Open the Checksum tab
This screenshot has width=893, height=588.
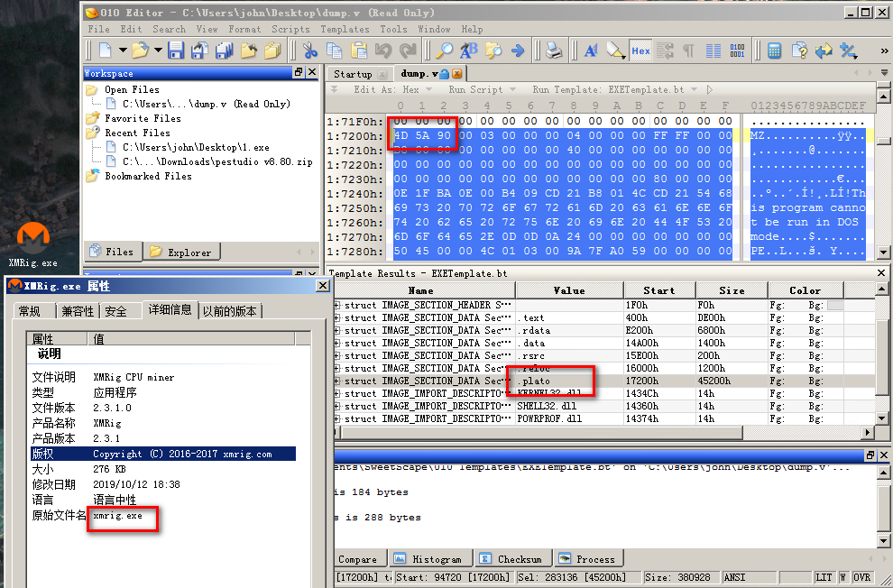tap(511, 558)
